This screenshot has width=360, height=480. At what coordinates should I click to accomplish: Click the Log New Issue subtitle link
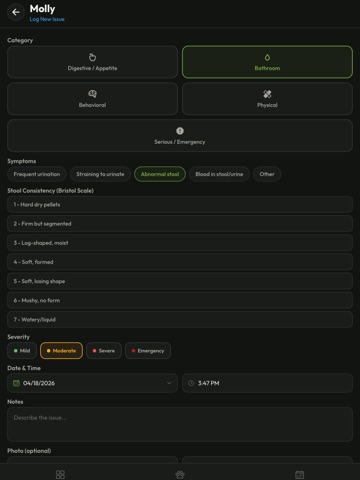(x=47, y=19)
